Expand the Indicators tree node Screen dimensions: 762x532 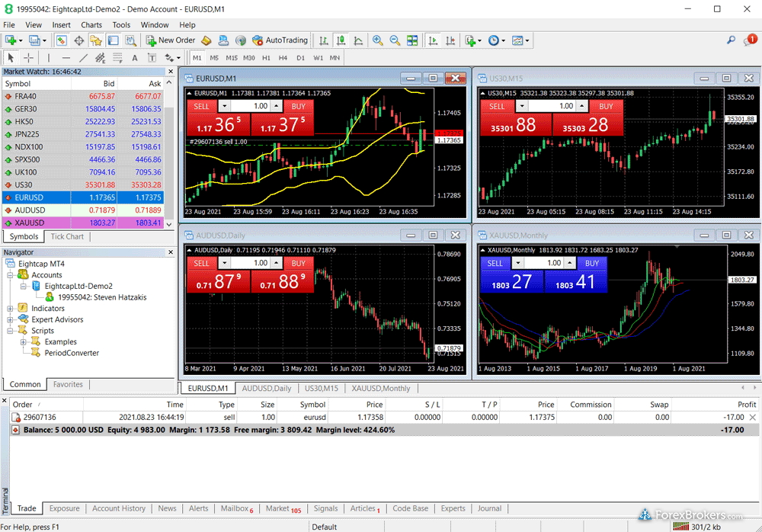click(11, 309)
